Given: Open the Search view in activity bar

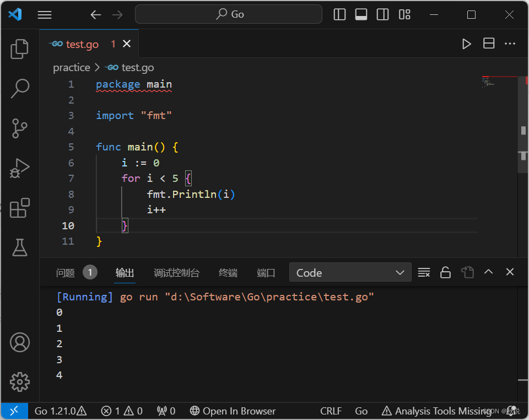Looking at the screenshot, I should tap(20, 88).
